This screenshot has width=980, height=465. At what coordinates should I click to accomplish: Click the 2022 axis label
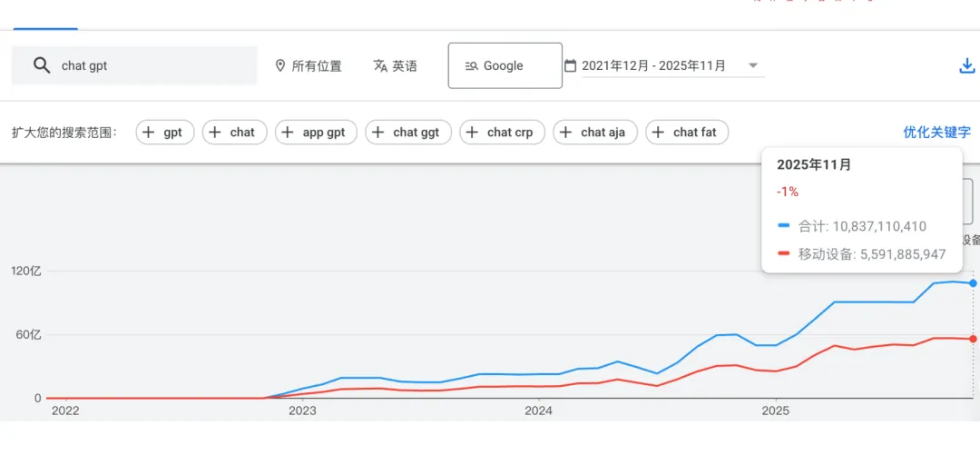[x=65, y=411]
